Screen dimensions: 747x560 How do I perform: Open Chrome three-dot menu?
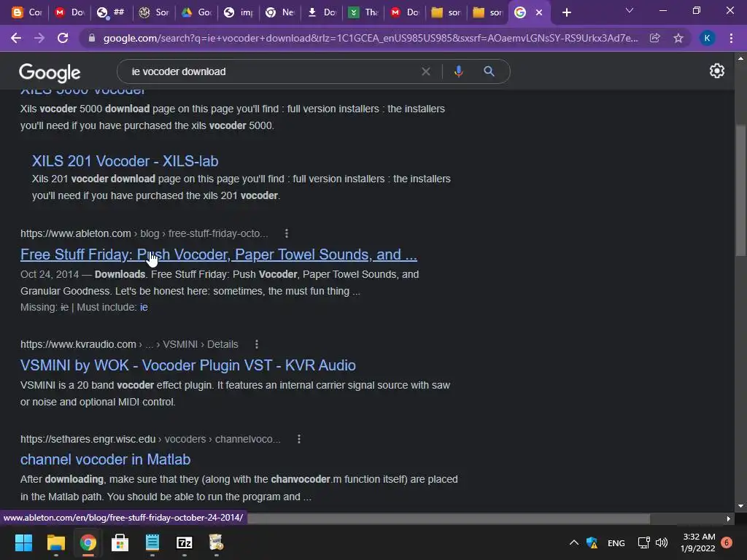pos(731,38)
